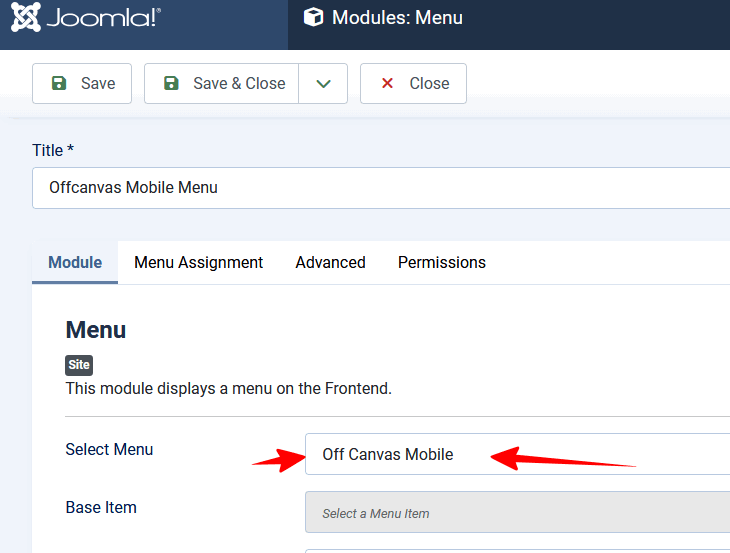Viewport: 730px width, 553px height.
Task: Click the Site badge under Menu heading
Action: coord(79,365)
